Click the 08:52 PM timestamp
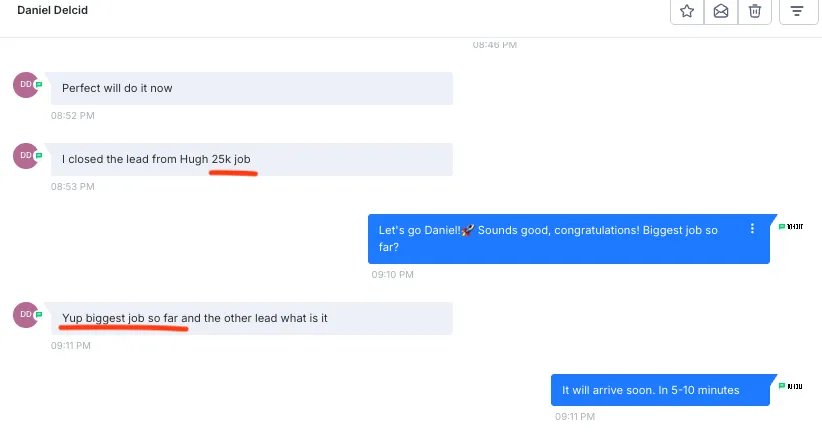The width and height of the screenshot is (822, 434). tap(72, 115)
